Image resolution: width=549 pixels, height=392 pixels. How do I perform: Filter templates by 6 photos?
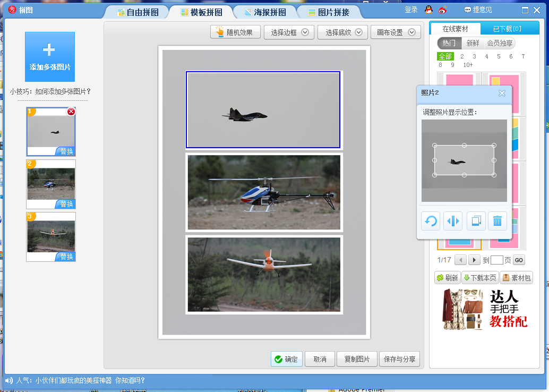point(511,56)
